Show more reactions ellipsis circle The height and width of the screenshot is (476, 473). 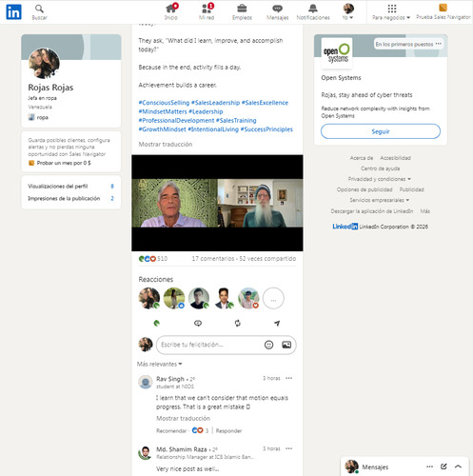tap(273, 298)
